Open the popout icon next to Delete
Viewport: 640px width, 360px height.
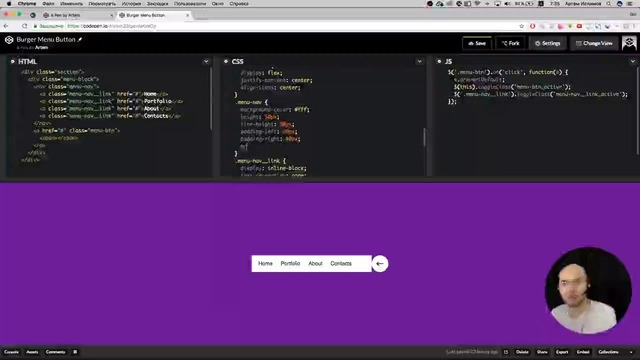(506, 352)
